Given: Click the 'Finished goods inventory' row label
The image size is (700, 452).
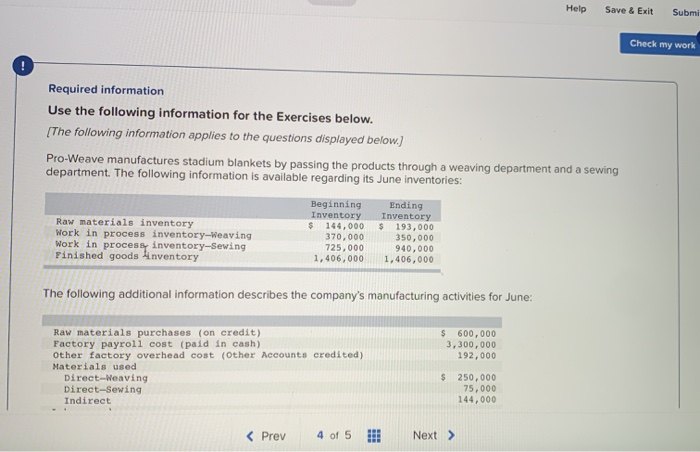Looking at the screenshot, I should [x=127, y=256].
